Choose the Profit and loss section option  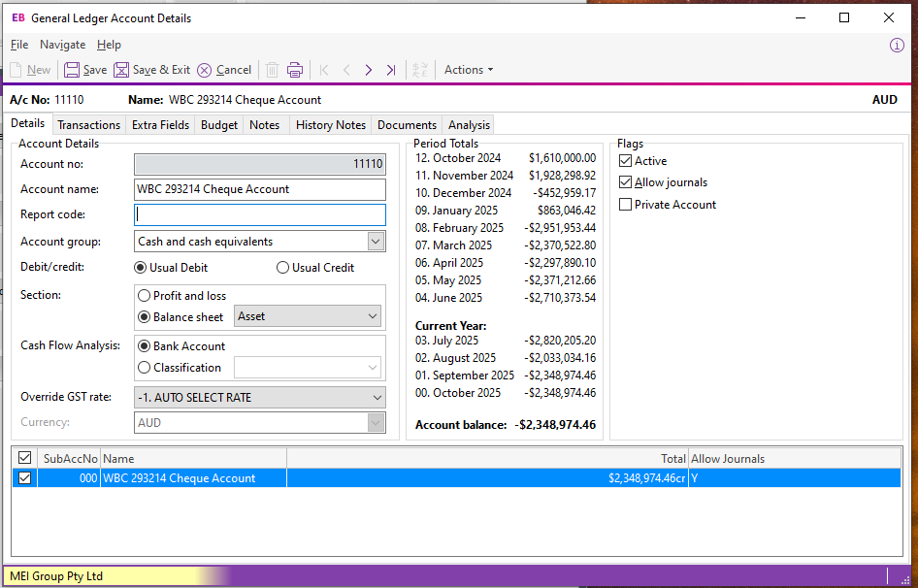(145, 296)
